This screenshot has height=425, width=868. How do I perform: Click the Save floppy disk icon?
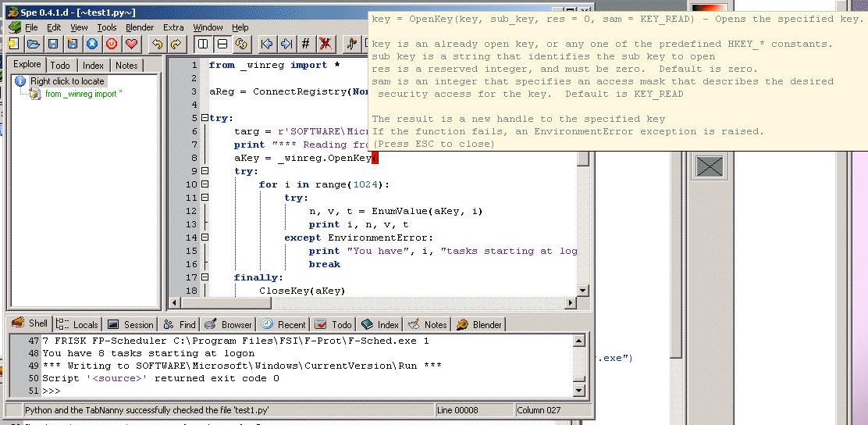53,43
